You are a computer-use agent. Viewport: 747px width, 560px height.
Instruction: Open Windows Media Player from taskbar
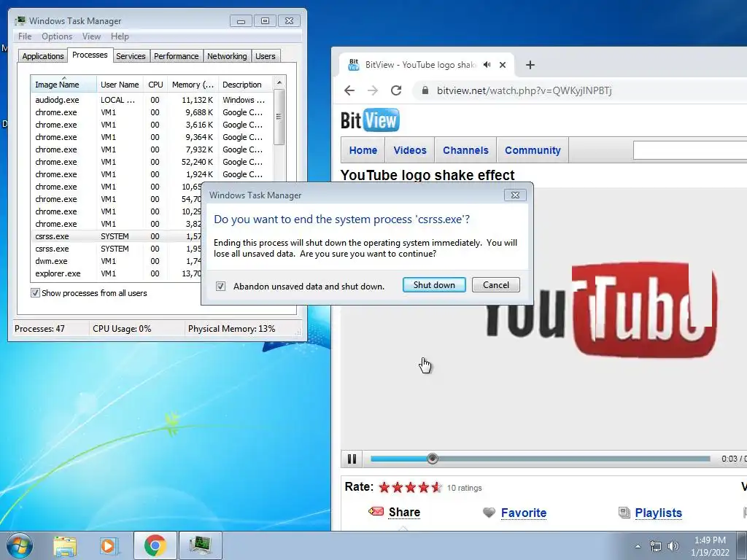(x=109, y=545)
